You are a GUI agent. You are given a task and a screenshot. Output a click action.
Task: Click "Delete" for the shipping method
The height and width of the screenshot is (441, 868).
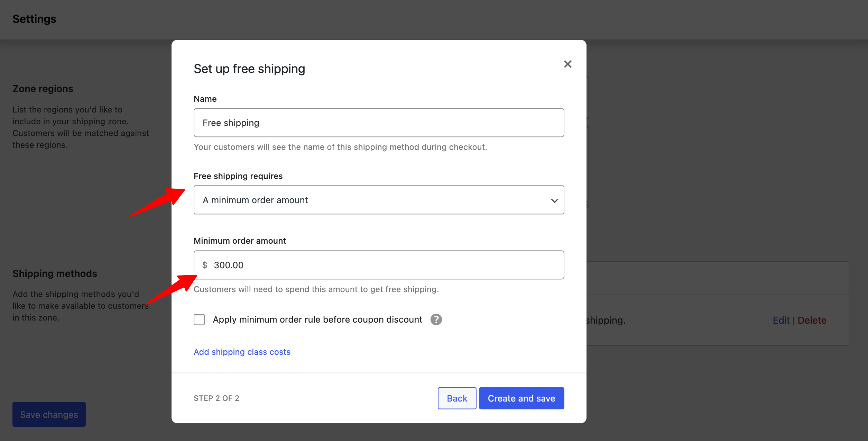click(x=812, y=320)
